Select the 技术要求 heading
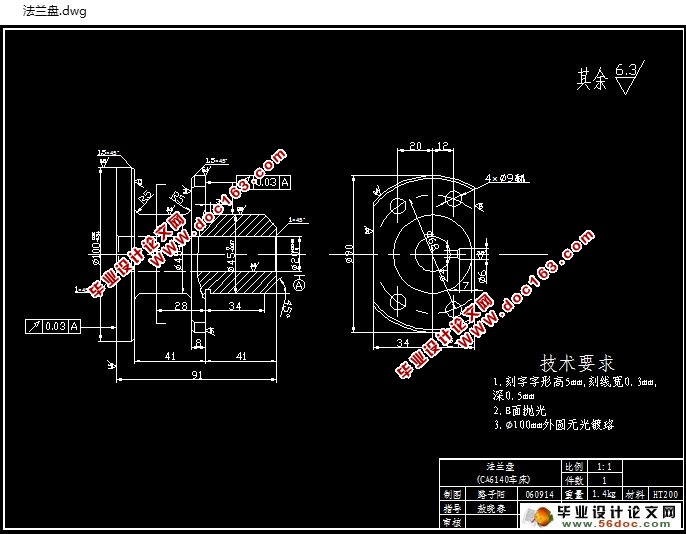Viewport: 686px width, 534px height. point(577,363)
